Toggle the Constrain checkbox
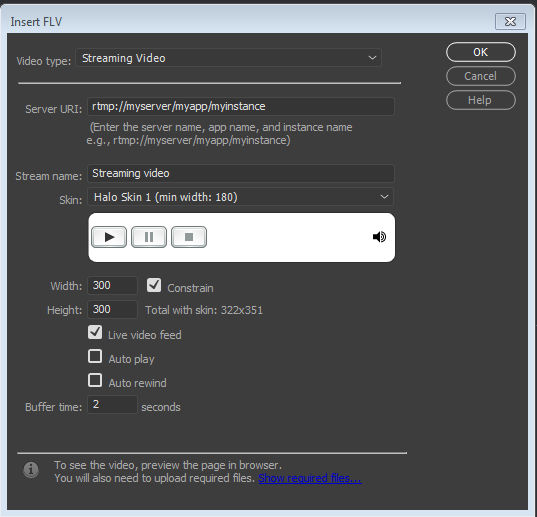This screenshot has height=517, width=537. pos(154,285)
